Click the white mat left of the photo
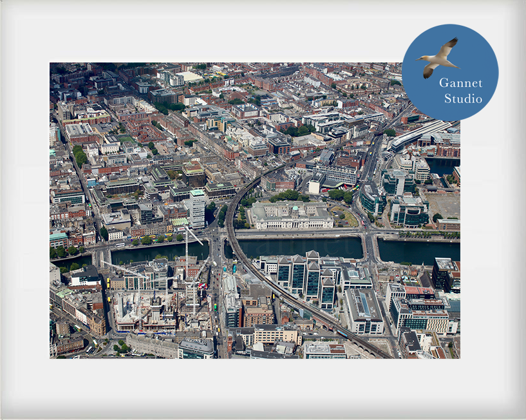 tap(27, 213)
